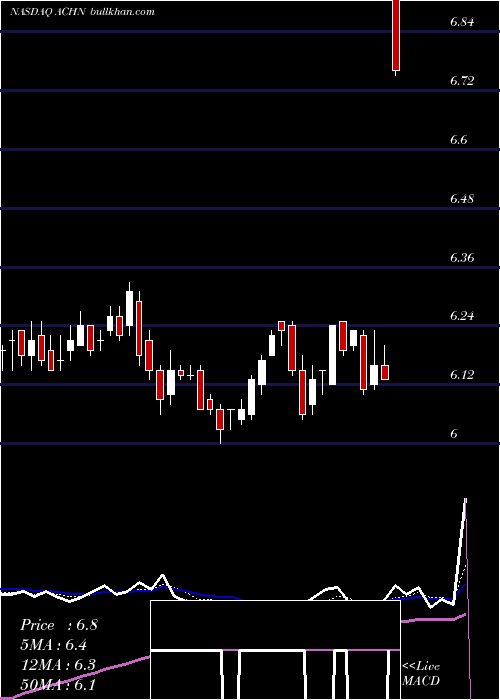Click the <<Live MACD label
Screen dimensions: 500x700
(421, 673)
